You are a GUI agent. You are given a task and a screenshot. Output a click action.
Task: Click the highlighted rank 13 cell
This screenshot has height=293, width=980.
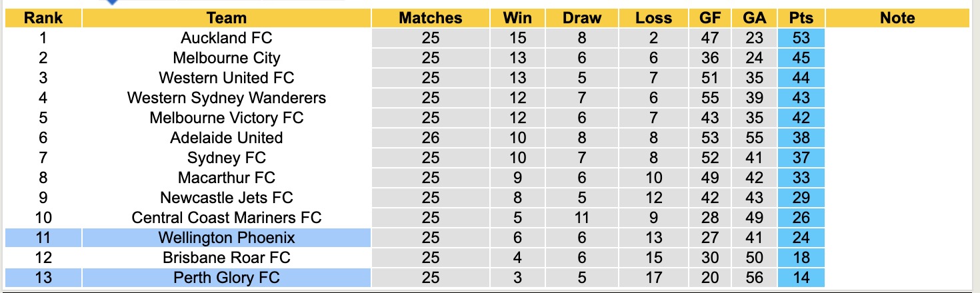43,278
